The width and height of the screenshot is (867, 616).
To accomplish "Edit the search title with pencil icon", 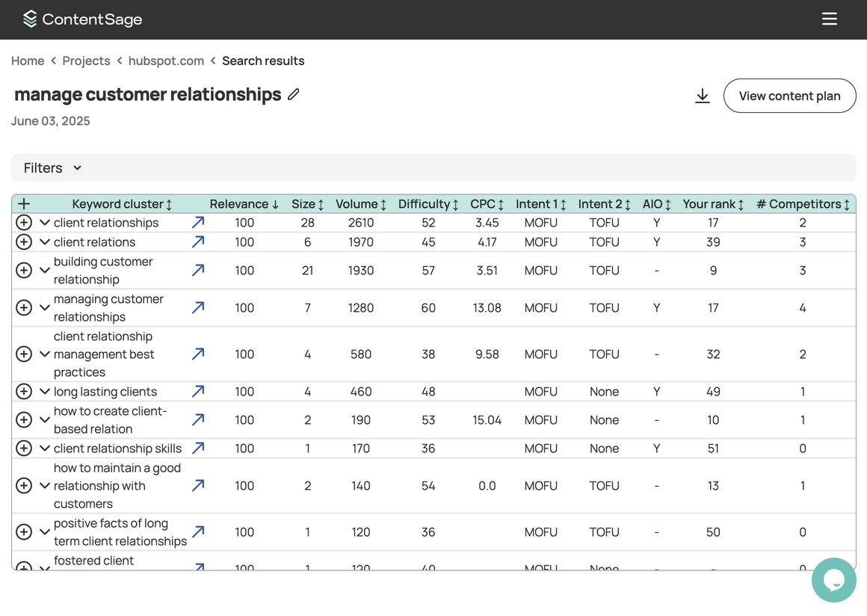I will click(x=294, y=94).
